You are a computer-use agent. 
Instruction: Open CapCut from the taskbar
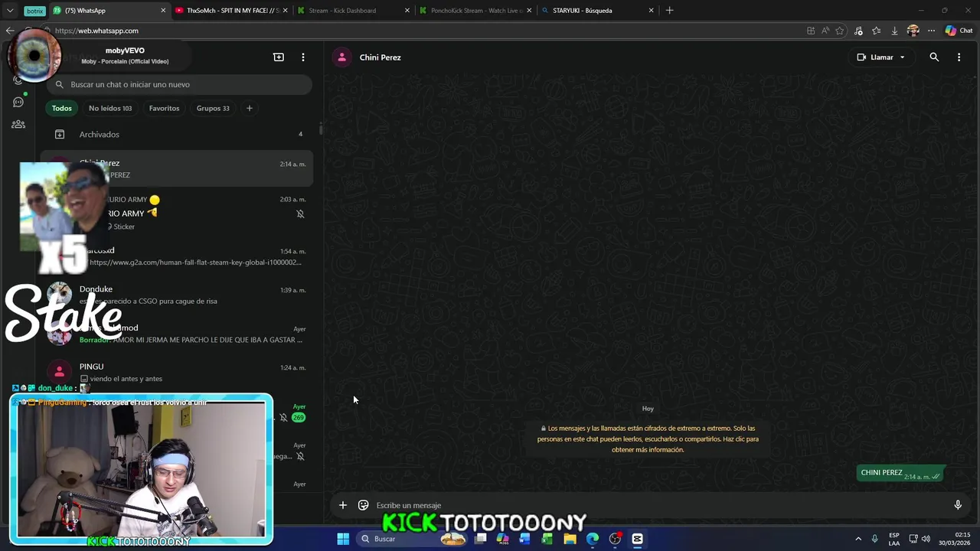coord(637,539)
